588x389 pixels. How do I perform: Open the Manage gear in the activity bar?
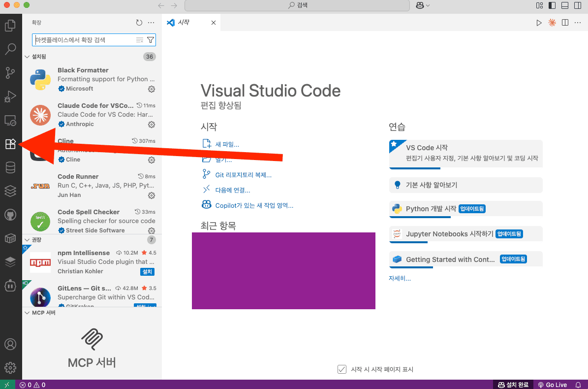(x=10, y=368)
